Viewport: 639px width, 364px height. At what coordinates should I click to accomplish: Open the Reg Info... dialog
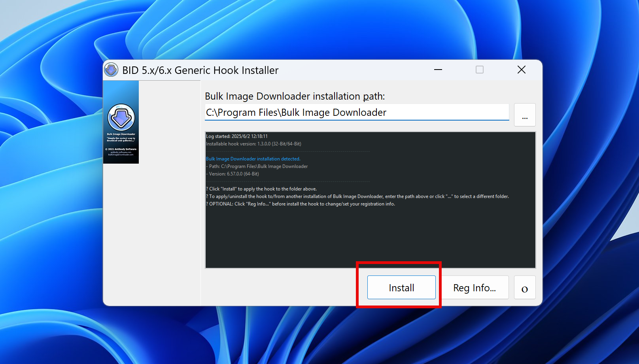click(x=475, y=288)
